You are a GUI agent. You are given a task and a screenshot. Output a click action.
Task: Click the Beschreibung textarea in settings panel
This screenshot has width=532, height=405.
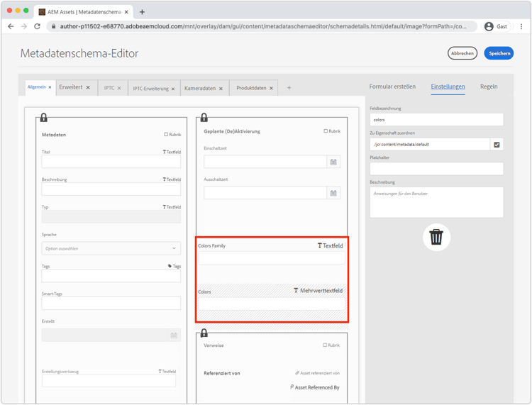tap(436, 203)
